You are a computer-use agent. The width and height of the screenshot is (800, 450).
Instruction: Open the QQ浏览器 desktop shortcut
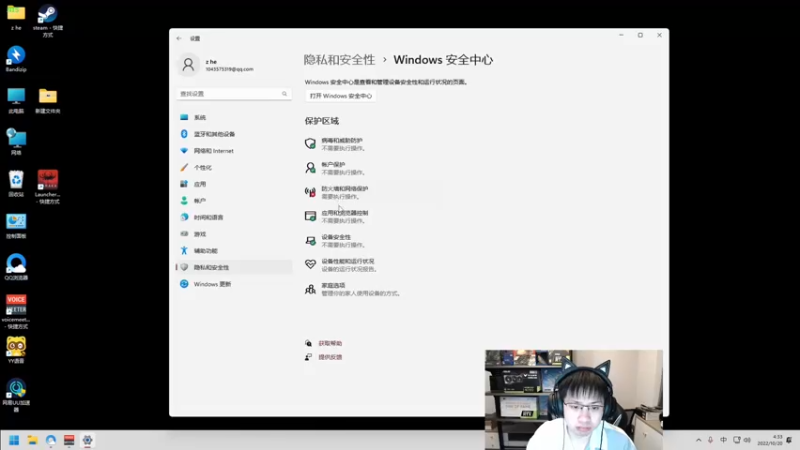[16, 267]
